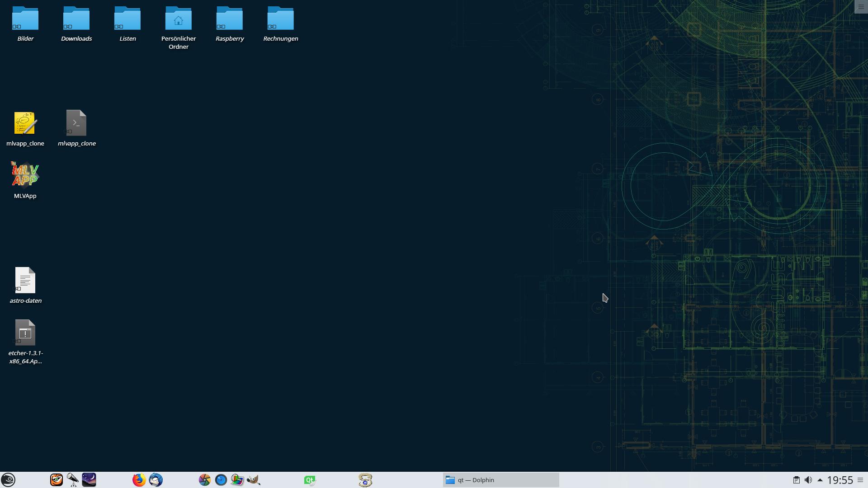Image resolution: width=868 pixels, height=488 pixels.
Task: Launch GIMP from the panel
Action: (x=254, y=480)
